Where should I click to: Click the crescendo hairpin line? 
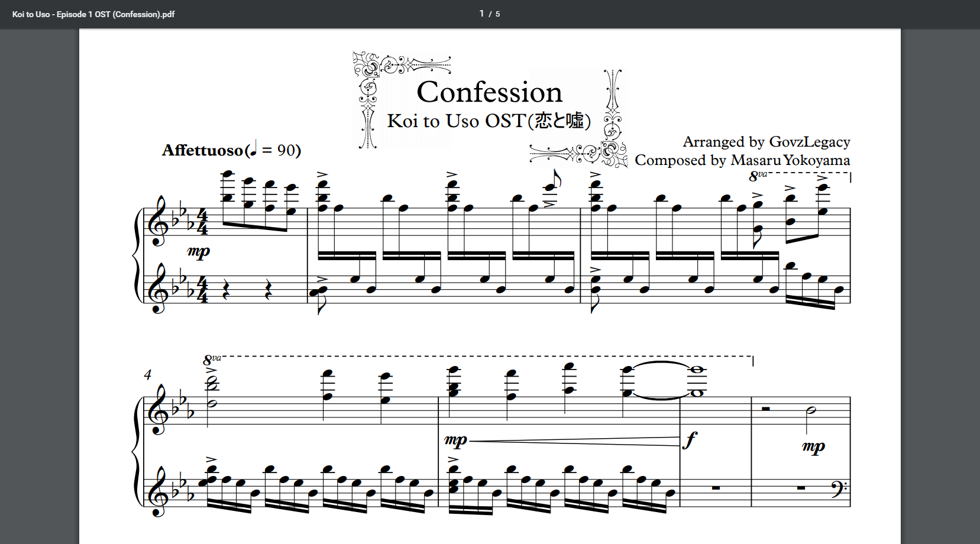coord(574,441)
